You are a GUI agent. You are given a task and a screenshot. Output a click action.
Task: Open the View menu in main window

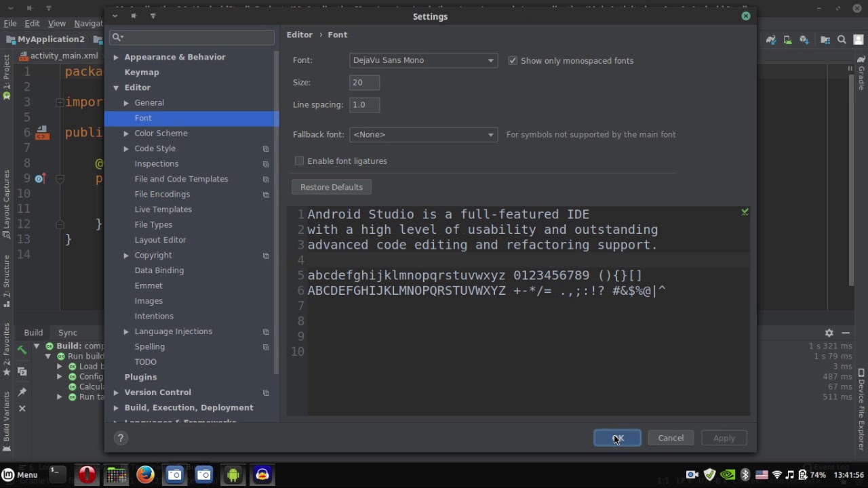(x=57, y=23)
